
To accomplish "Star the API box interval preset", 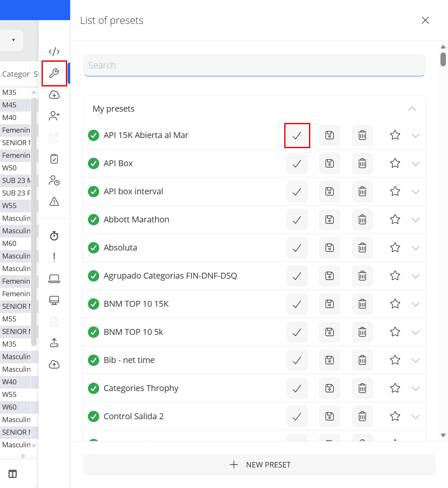I will click(x=395, y=191).
